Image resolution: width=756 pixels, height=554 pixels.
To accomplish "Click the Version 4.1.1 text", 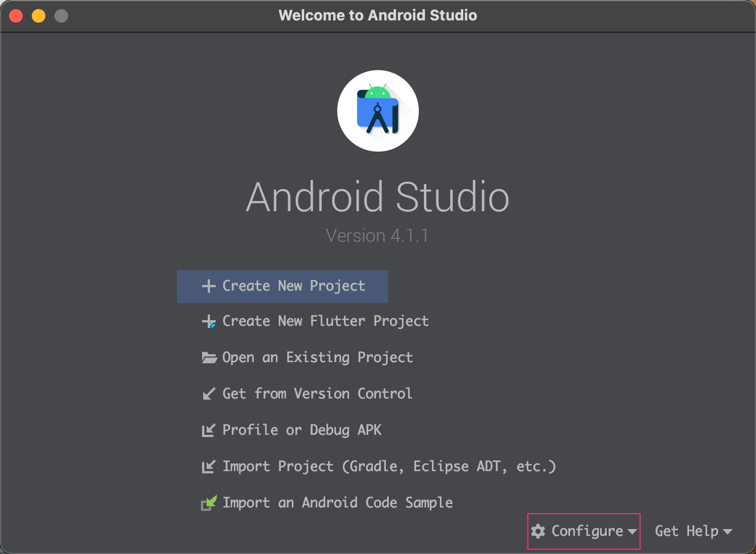I will pos(377,236).
